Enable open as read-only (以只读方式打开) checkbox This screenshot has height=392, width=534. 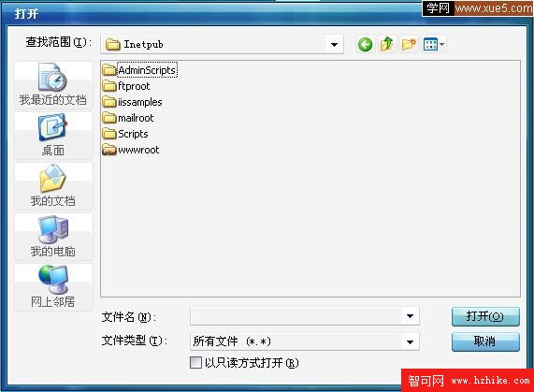(x=195, y=362)
